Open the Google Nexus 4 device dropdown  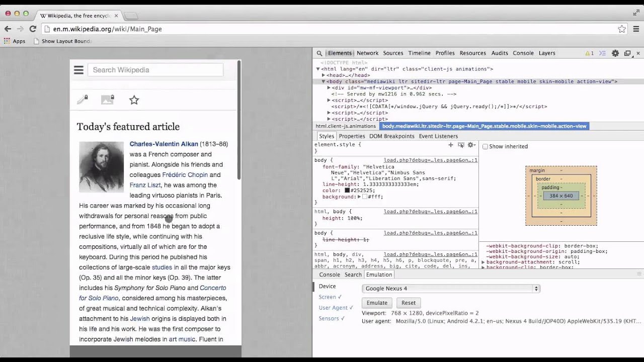451,289
